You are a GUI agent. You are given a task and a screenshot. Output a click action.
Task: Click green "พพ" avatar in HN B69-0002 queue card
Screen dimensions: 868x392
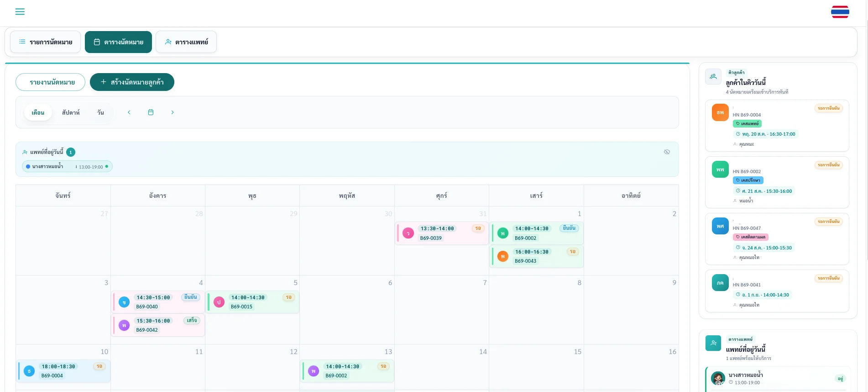pyautogui.click(x=720, y=170)
